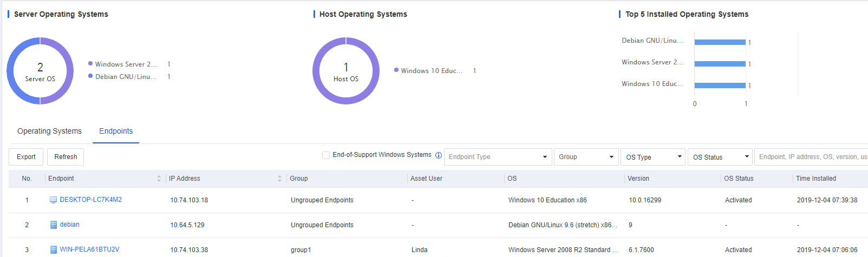The width and height of the screenshot is (868, 257).
Task: Switch to the Operating Systems tab
Action: coord(49,131)
